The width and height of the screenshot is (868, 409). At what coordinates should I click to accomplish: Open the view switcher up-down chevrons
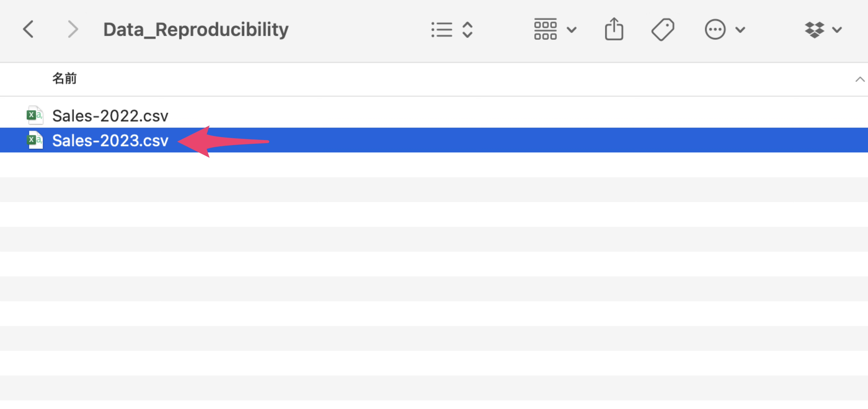[467, 30]
